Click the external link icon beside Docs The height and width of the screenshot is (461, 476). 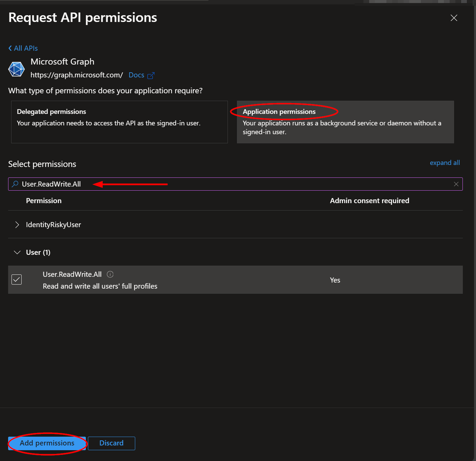[151, 75]
